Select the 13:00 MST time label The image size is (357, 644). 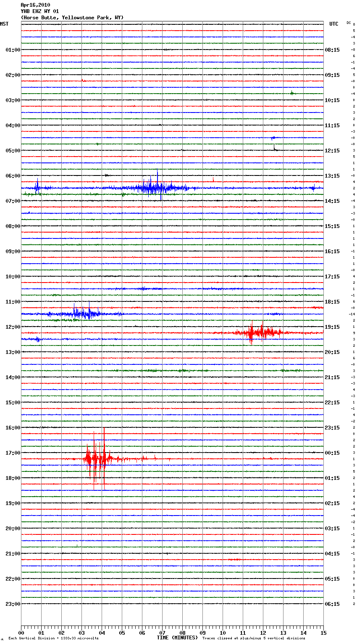tap(13, 352)
